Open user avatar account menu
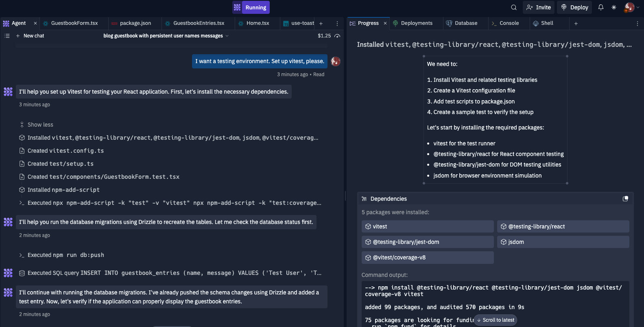Viewport: 644px width, 327px height. (x=629, y=7)
